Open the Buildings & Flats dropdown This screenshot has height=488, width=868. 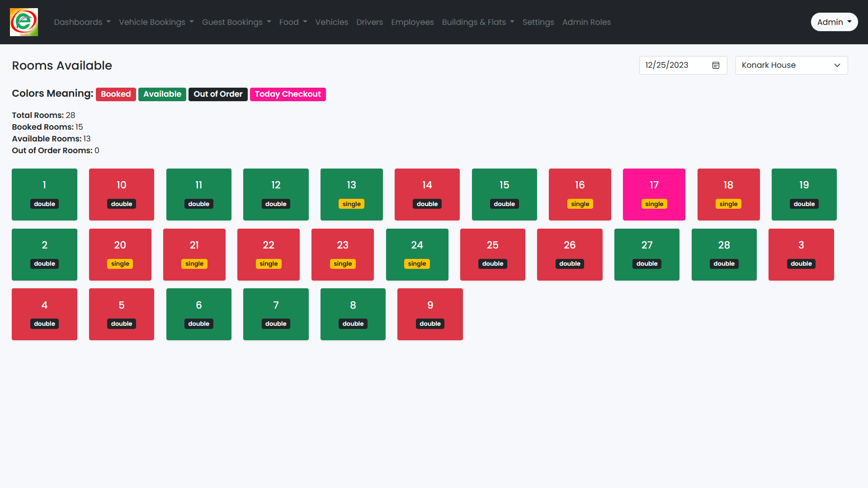click(478, 22)
